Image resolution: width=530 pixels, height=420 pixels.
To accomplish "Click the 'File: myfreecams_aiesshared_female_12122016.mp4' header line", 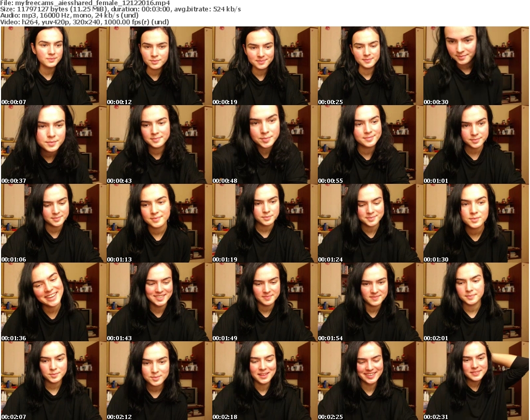I will (x=85, y=3).
